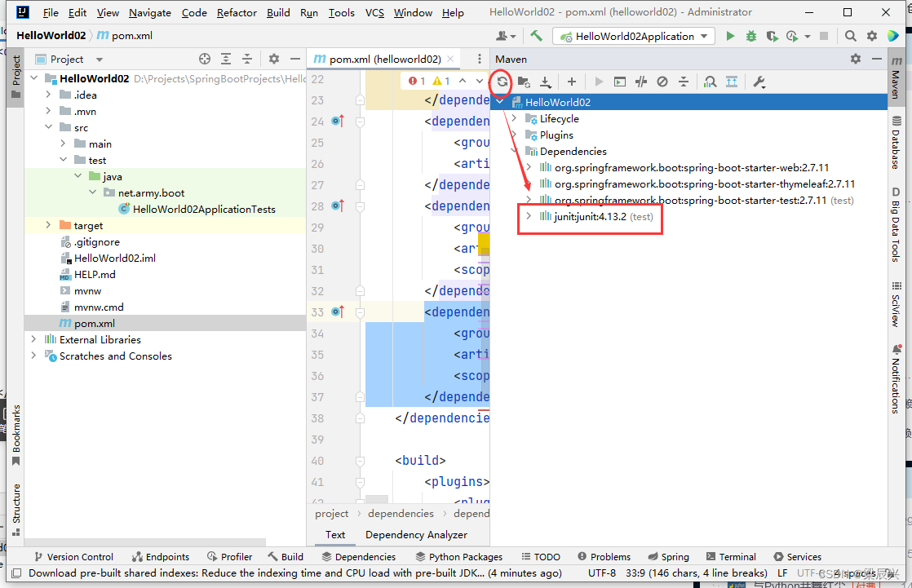The height and width of the screenshot is (588, 912).
Task: Click Generate Sources and Update Folders icon
Action: coord(524,82)
